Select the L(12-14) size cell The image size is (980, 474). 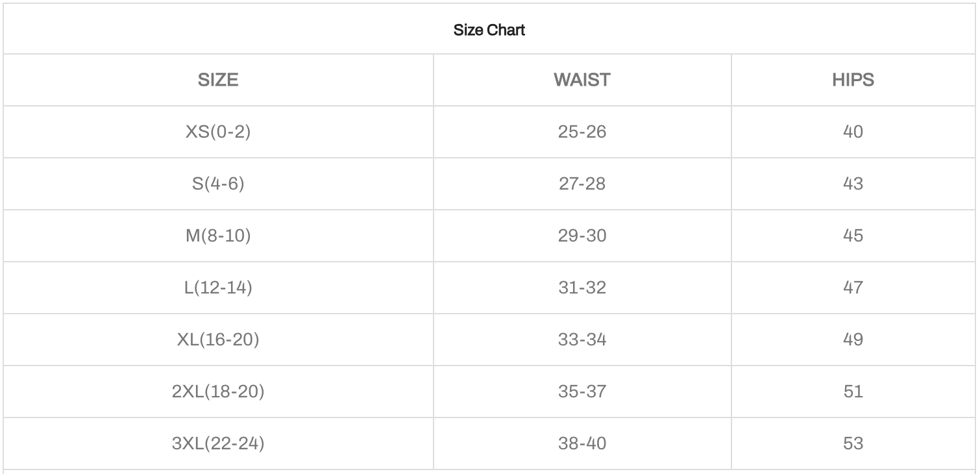[x=218, y=288]
